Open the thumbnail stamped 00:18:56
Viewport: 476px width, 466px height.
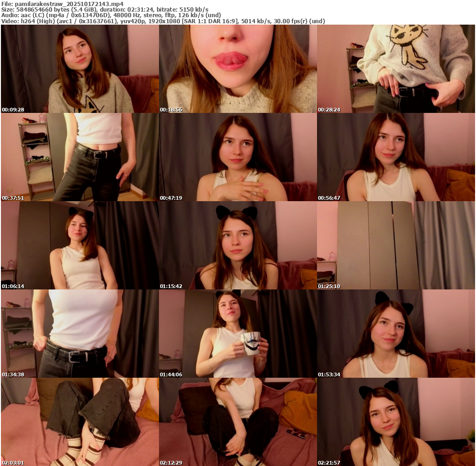click(238, 69)
